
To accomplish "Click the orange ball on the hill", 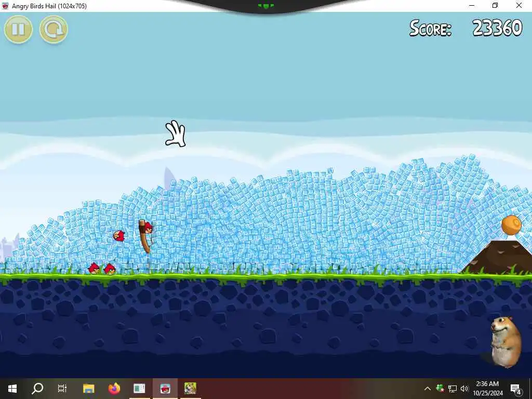I will coord(511,225).
